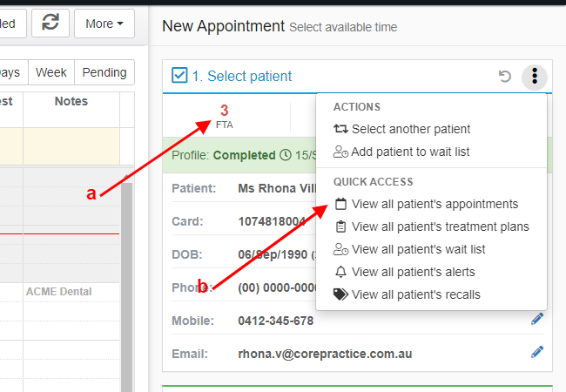The width and height of the screenshot is (566, 392).
Task: Click the ACME Dental notes cell
Action: [x=71, y=292]
